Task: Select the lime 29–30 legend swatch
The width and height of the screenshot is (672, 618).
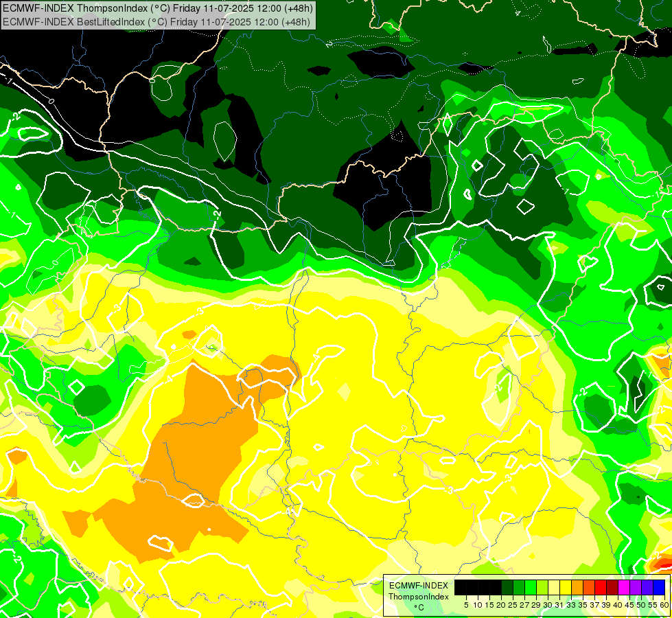Action: pos(542,588)
